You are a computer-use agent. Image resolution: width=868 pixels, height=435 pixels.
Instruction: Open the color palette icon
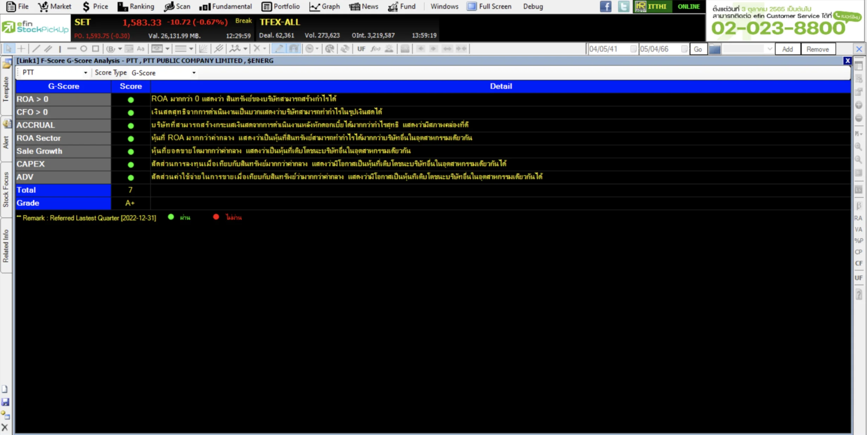point(330,49)
